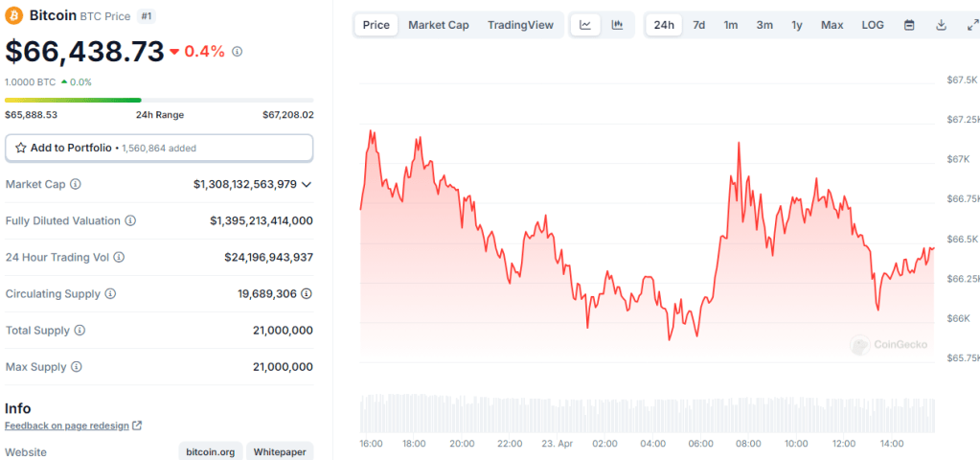Add Bitcoin to Portfolio

point(159,148)
